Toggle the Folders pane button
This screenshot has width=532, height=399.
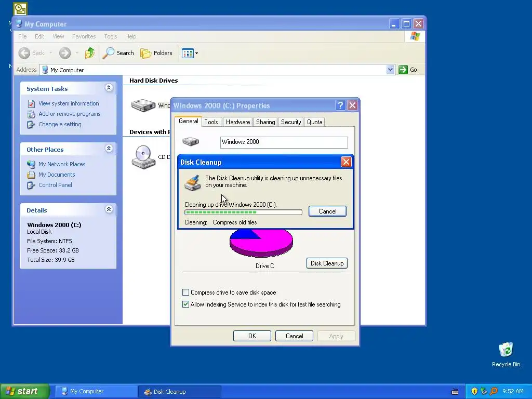tap(156, 53)
